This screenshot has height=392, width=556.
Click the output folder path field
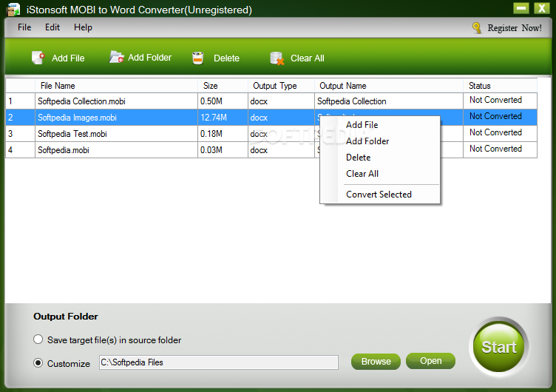click(218, 362)
